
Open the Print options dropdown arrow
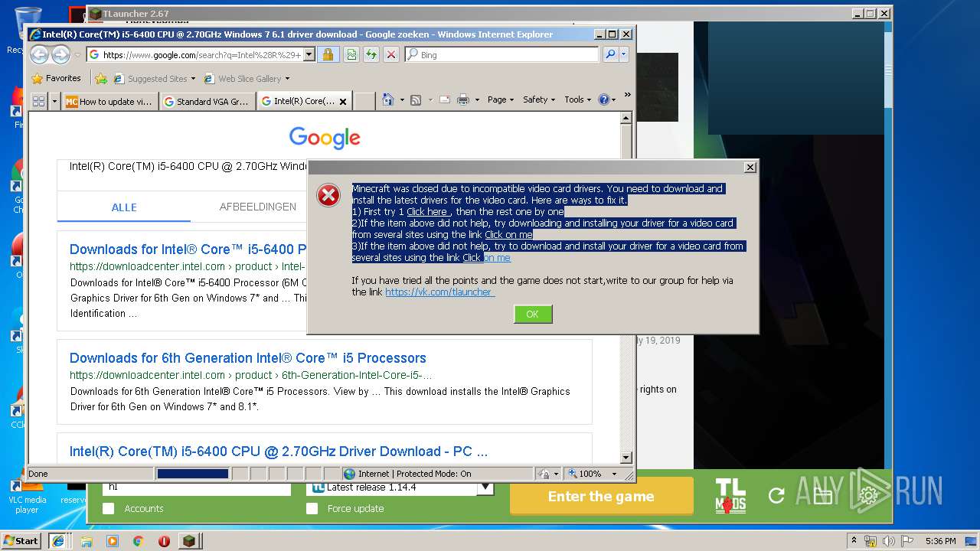pyautogui.click(x=477, y=99)
